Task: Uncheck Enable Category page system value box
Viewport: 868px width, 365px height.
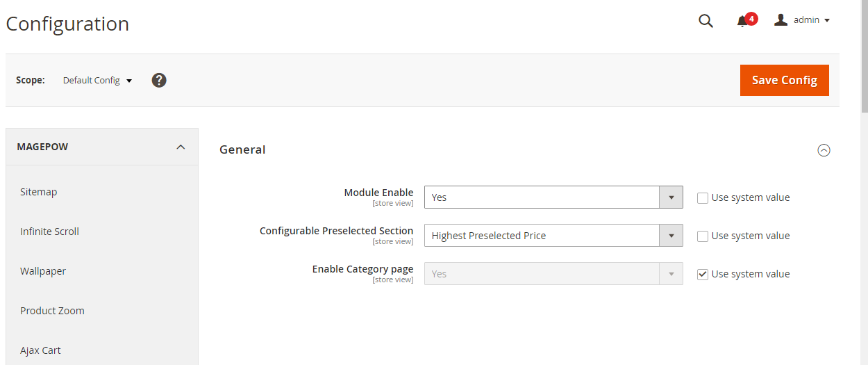Action: [703, 274]
